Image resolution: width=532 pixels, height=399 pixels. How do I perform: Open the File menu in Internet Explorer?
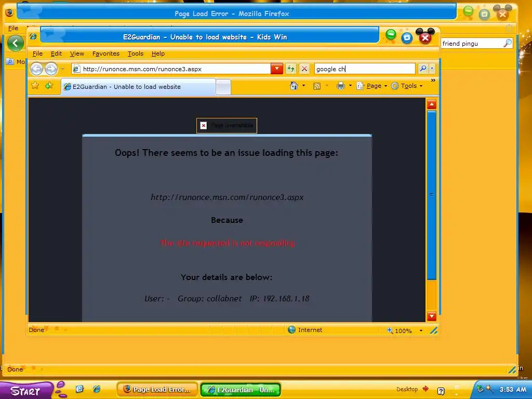coord(37,54)
